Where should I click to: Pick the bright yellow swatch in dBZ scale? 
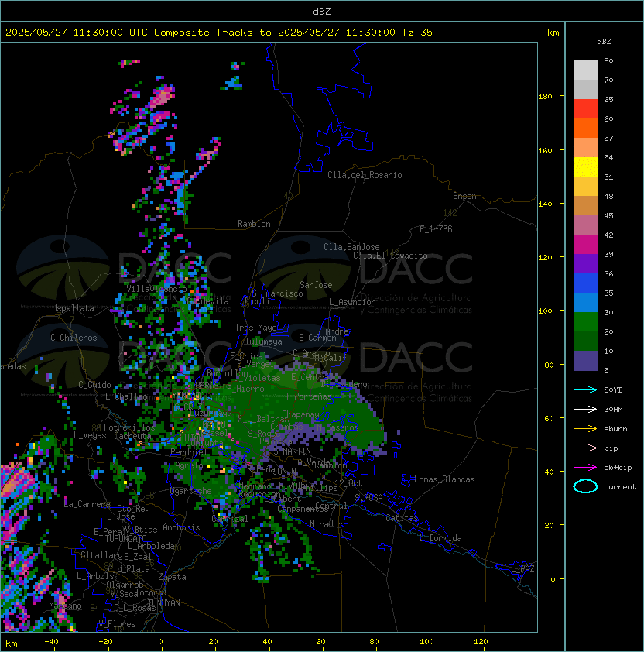click(x=585, y=167)
